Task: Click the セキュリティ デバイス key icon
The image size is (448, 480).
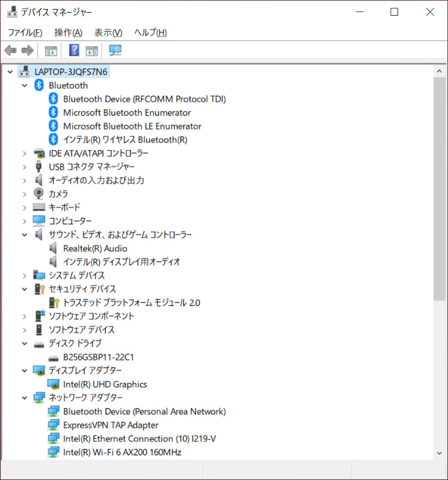Action: [40, 289]
